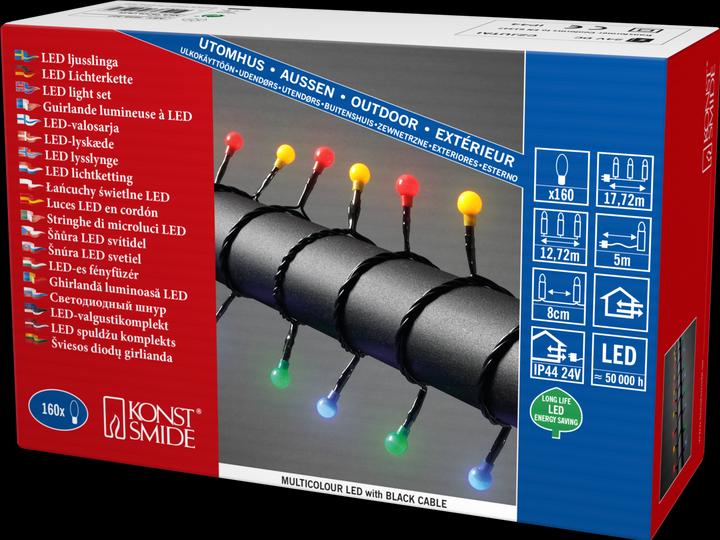
Task: Click the 'UTOMHUS' word on blue banner
Action: 231,56
